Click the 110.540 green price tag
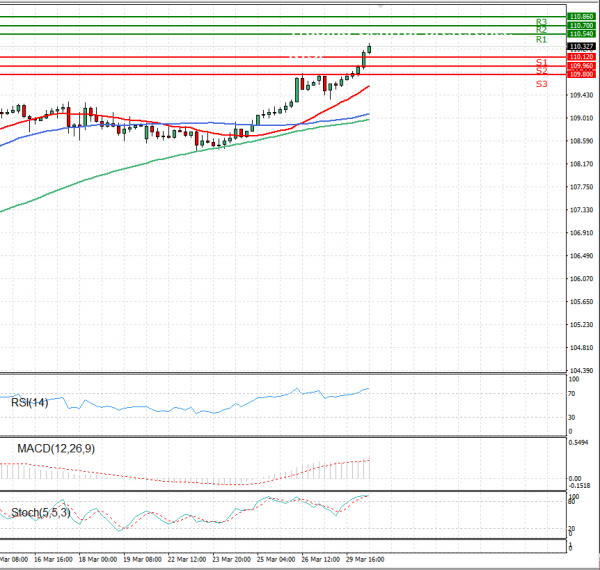Viewport: 600px width, 570px height. coord(580,35)
